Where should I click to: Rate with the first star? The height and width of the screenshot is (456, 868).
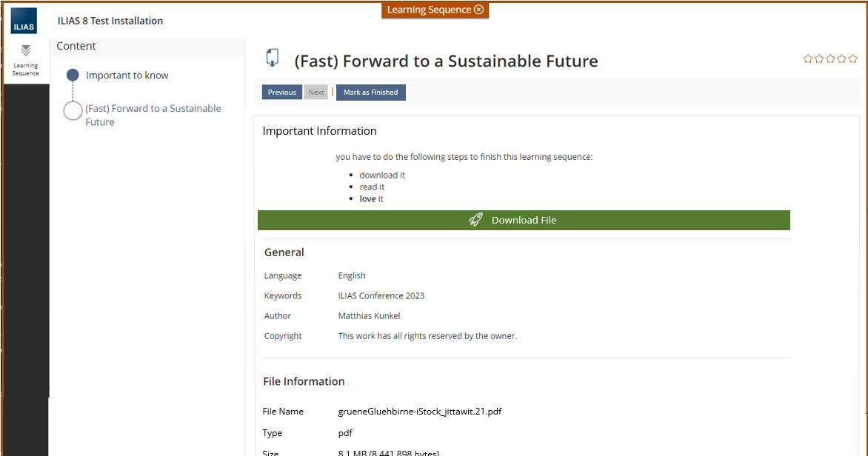[808, 59]
